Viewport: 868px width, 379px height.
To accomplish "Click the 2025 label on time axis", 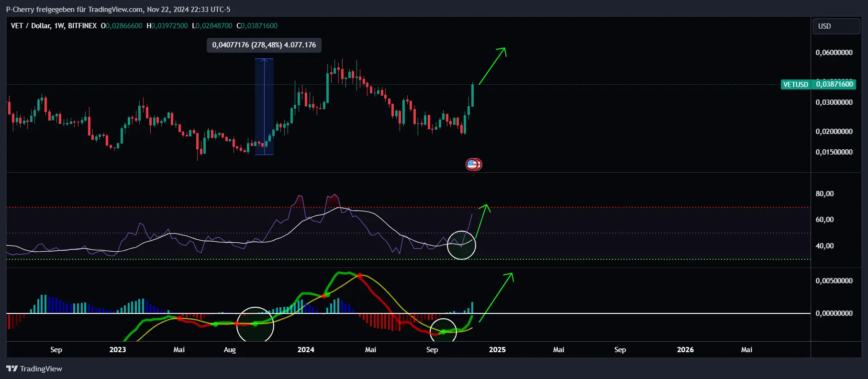I will tap(497, 350).
